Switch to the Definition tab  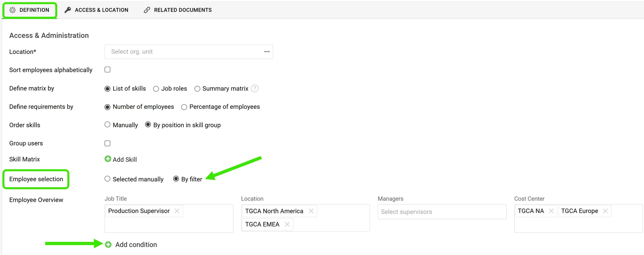(x=30, y=10)
